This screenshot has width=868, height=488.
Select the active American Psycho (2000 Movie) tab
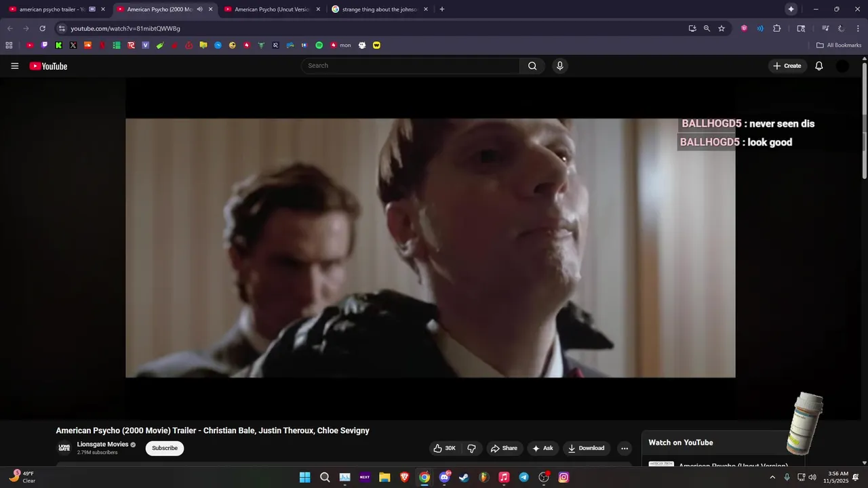coord(159,9)
